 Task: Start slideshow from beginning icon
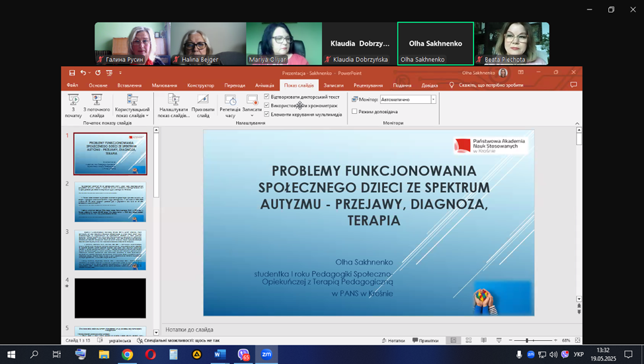coord(73,101)
